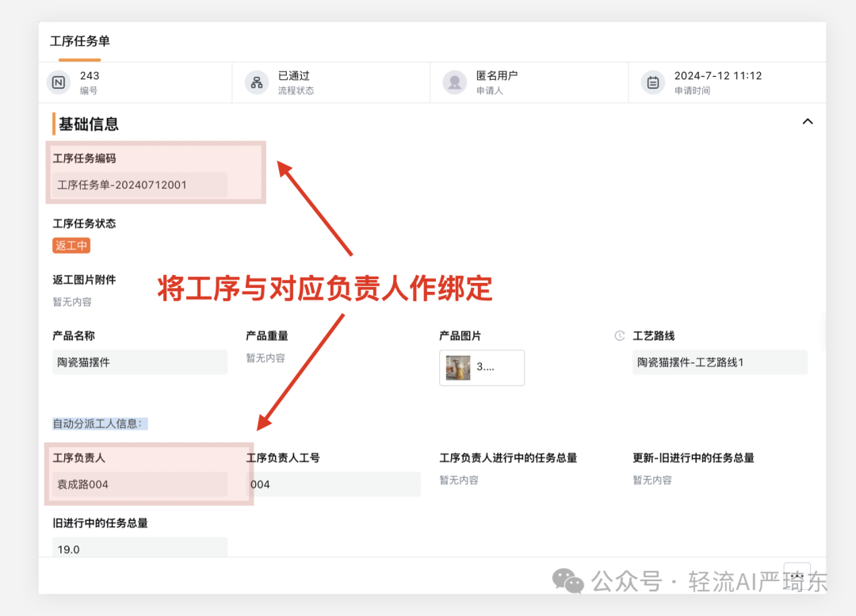
Task: Collapse the 基础信息 section chevron
Action: (x=808, y=121)
